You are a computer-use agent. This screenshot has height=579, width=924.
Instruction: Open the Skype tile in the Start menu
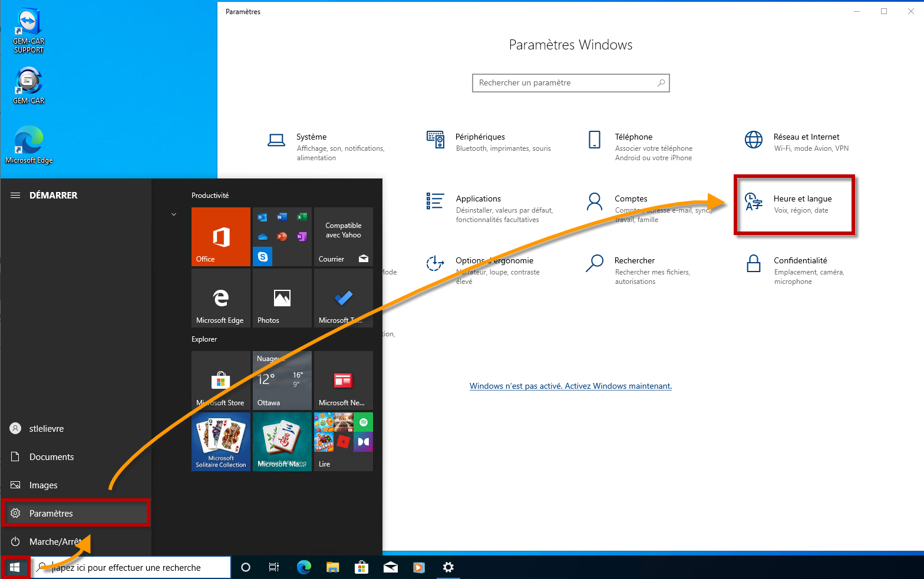(262, 257)
